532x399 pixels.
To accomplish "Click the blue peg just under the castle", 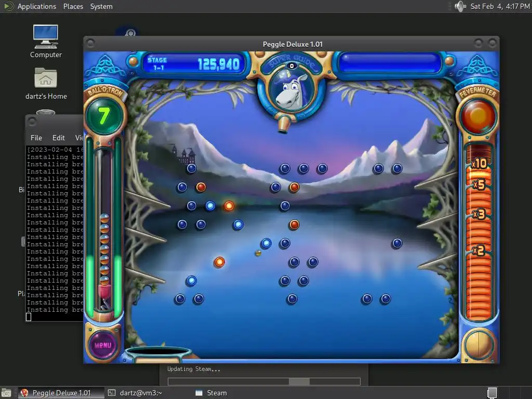I will 191,168.
